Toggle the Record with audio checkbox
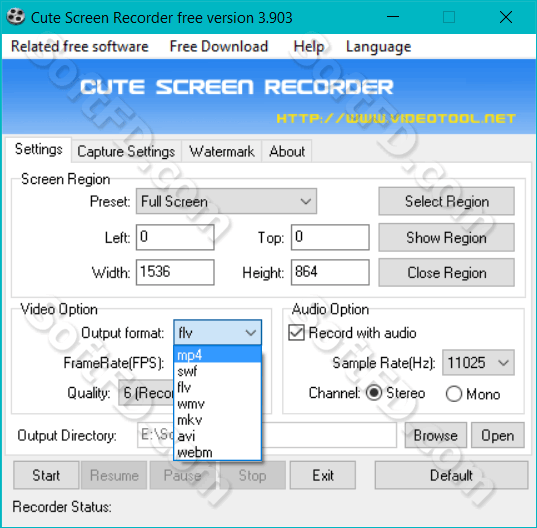 296,333
